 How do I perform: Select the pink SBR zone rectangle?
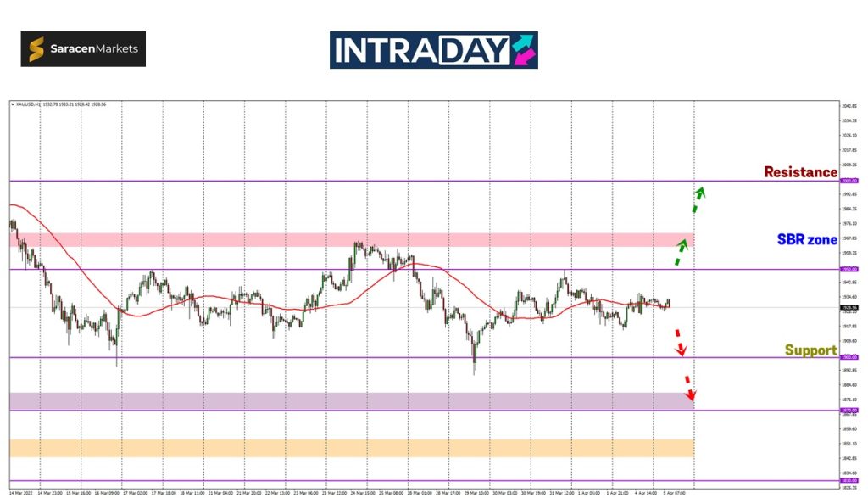(x=352, y=240)
